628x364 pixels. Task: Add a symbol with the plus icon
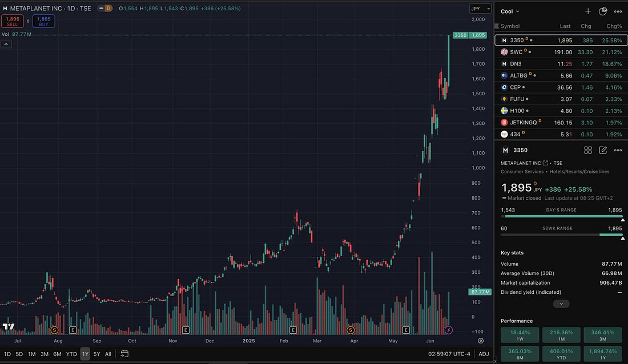[x=588, y=11]
